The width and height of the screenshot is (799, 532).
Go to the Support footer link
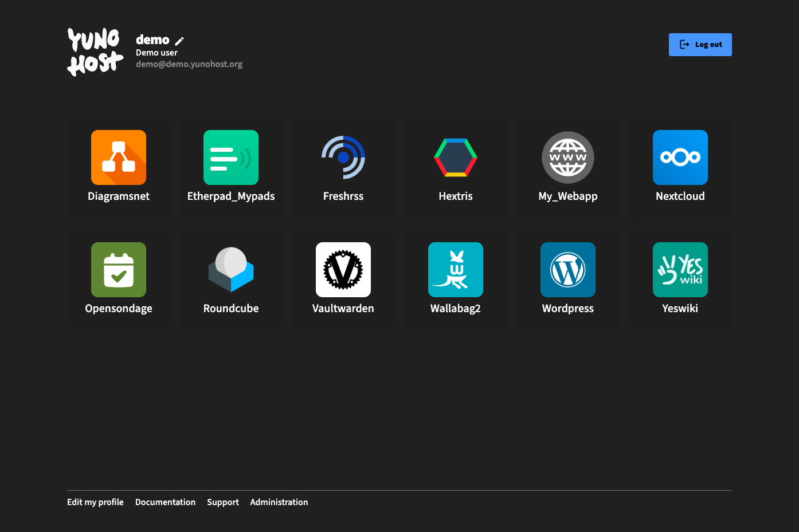click(223, 502)
